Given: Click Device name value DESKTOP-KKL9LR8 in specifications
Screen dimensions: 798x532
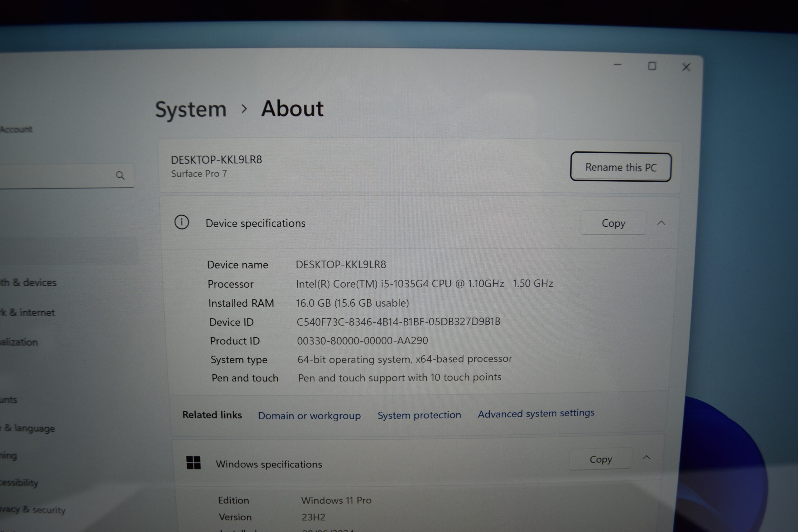Looking at the screenshot, I should tap(341, 265).
